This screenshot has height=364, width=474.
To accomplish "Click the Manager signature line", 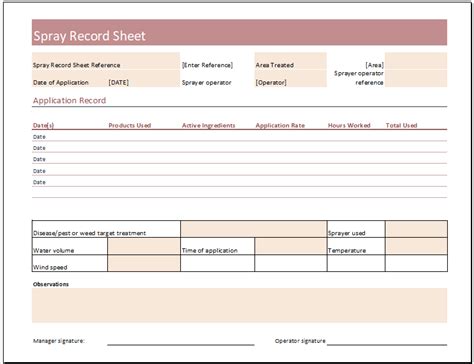I will [x=181, y=345].
